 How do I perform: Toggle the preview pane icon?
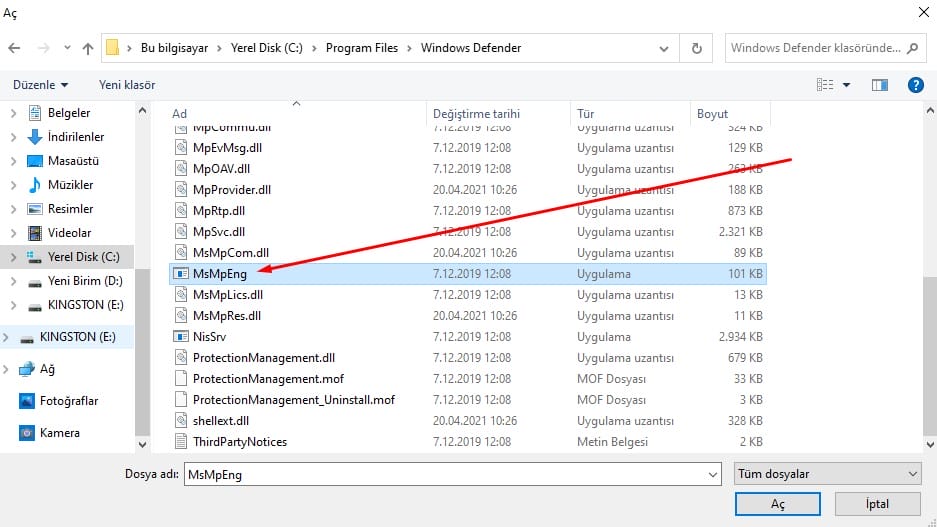(x=880, y=85)
